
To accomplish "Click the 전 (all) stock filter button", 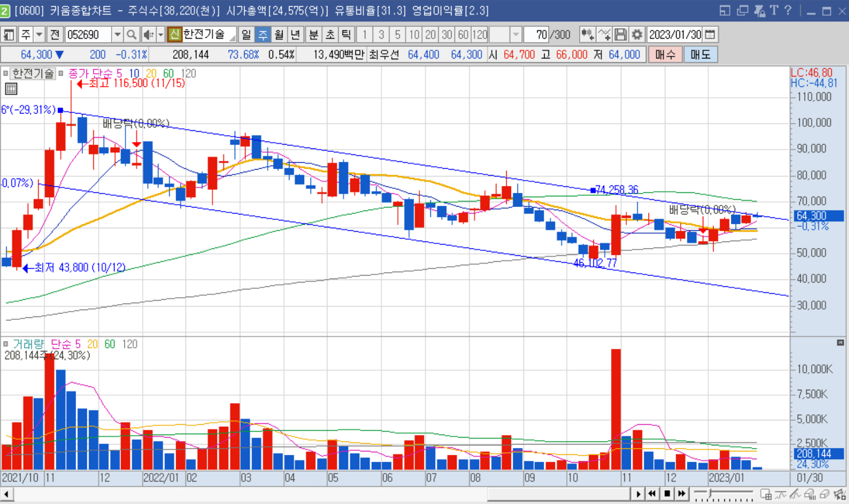I will [54, 34].
